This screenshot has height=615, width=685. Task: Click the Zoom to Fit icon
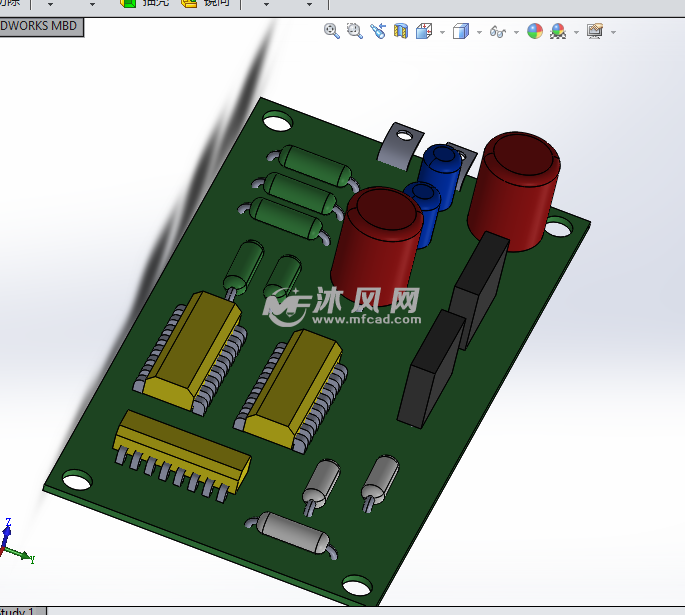[x=332, y=31]
